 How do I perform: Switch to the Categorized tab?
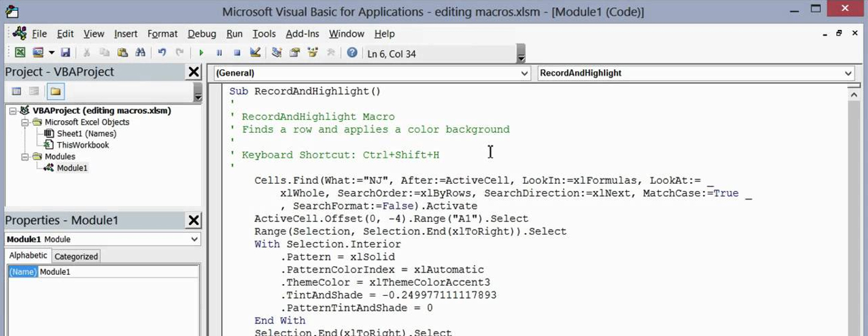(76, 257)
